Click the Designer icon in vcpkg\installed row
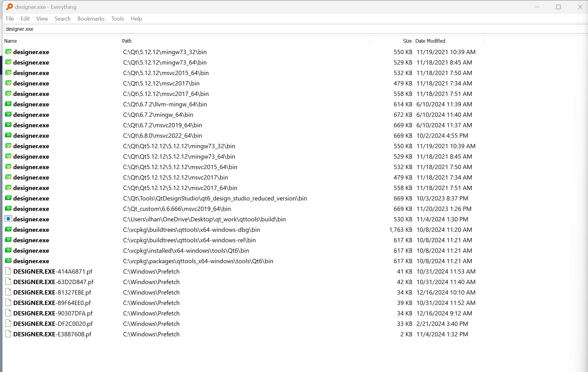This screenshot has width=588, height=372. [8, 250]
